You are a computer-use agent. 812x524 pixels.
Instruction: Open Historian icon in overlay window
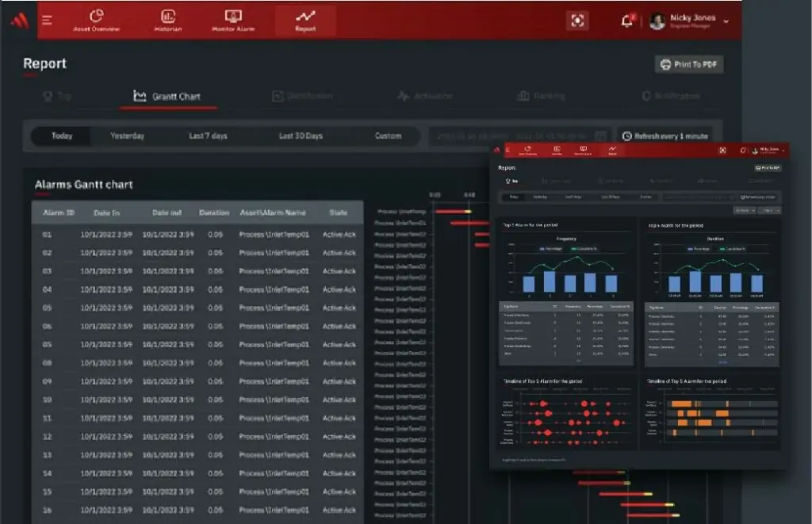[x=557, y=150]
